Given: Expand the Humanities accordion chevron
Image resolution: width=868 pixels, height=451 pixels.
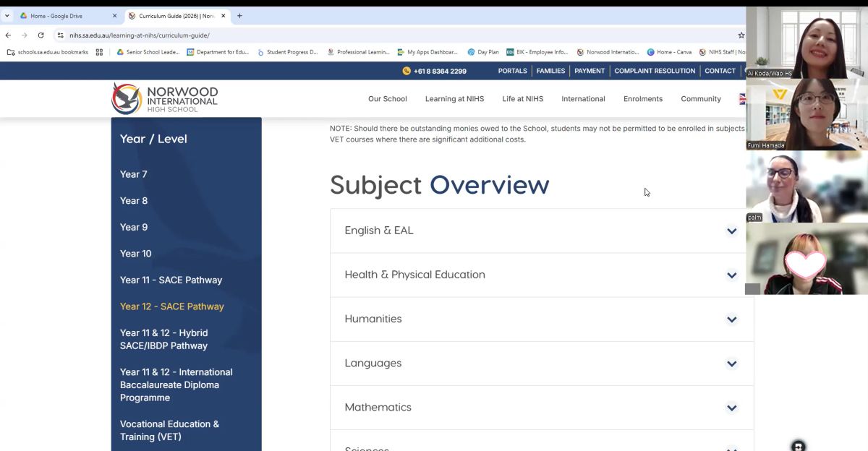Looking at the screenshot, I should click(731, 319).
